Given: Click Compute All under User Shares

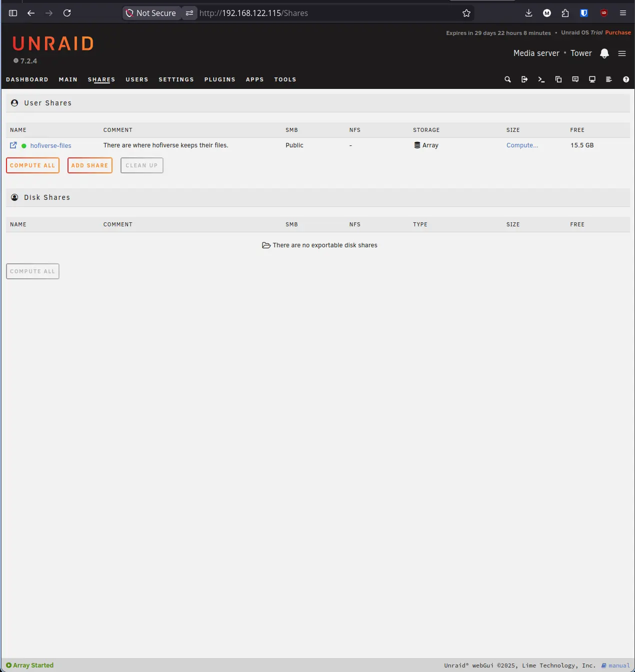Looking at the screenshot, I should 32,165.
